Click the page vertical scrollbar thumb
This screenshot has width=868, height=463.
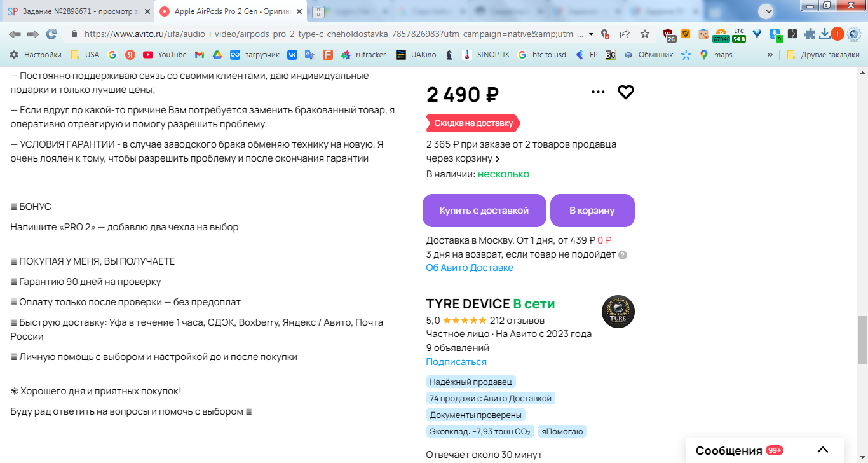point(863,340)
